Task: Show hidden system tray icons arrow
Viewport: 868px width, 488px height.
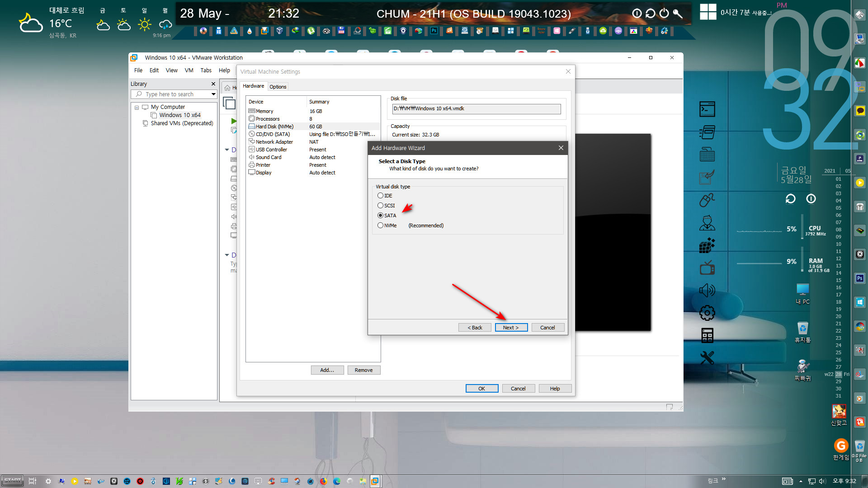Action: 801,481
